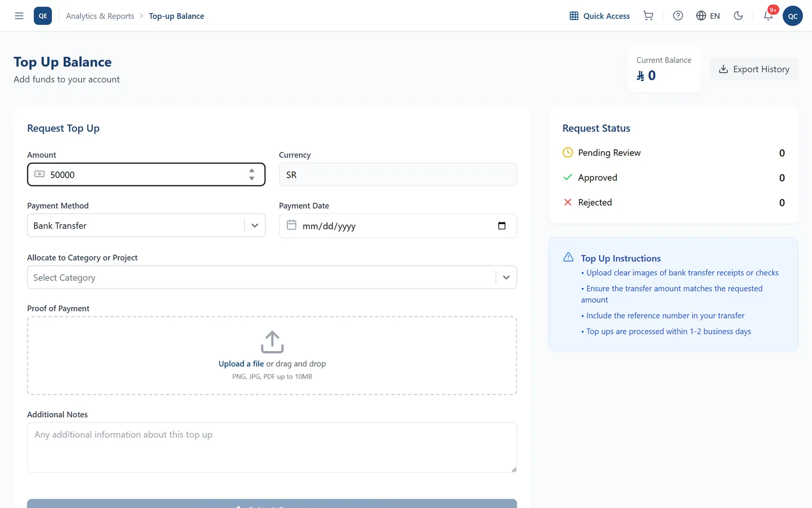Image resolution: width=812 pixels, height=508 pixels.
Task: Click the Top Up Instructions warning icon
Action: (x=568, y=257)
